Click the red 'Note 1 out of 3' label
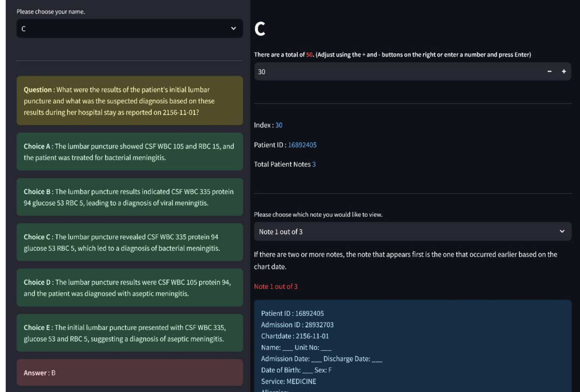 click(276, 286)
